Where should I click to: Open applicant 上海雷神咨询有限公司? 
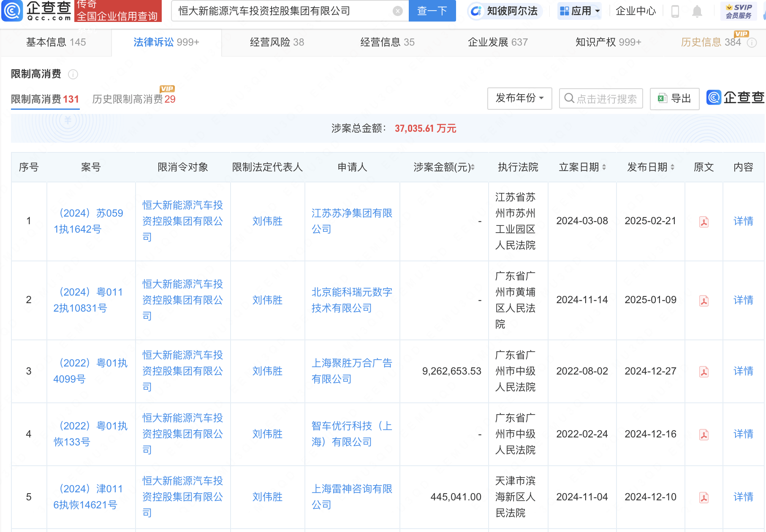[x=352, y=497]
